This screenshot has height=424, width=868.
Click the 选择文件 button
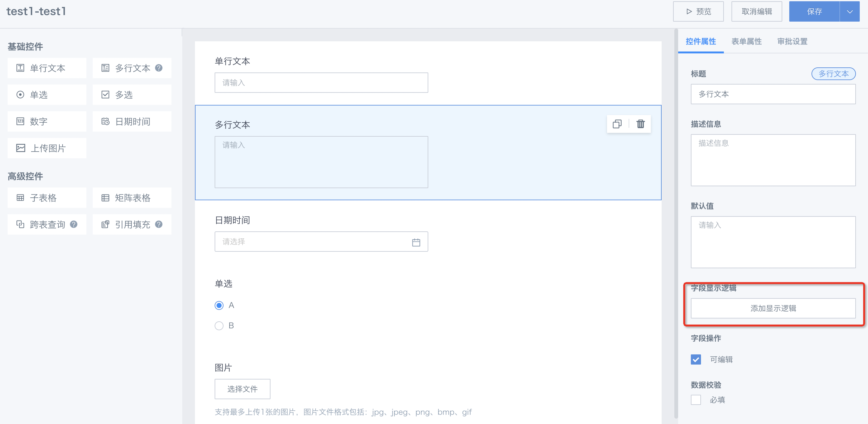[242, 389]
